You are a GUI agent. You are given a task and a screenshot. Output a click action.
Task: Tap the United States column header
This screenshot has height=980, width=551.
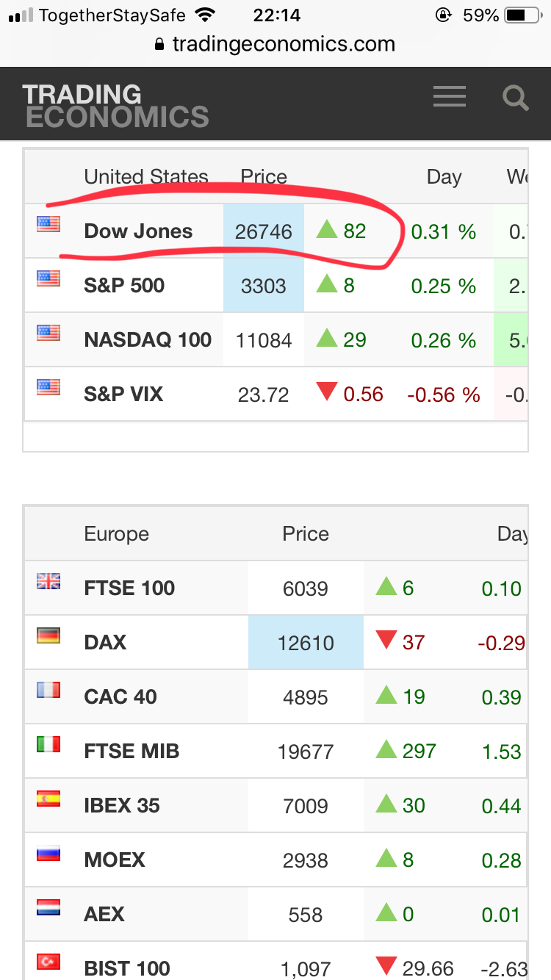146,177
